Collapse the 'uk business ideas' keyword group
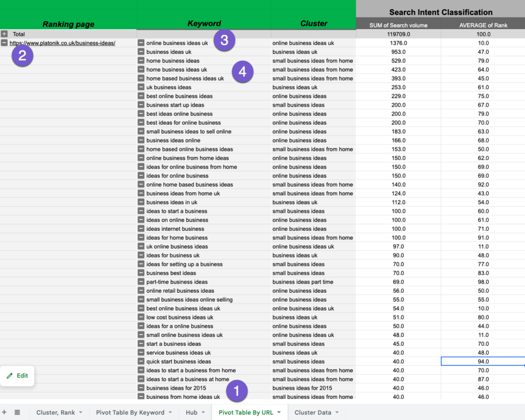The image size is (525, 420). (141, 87)
